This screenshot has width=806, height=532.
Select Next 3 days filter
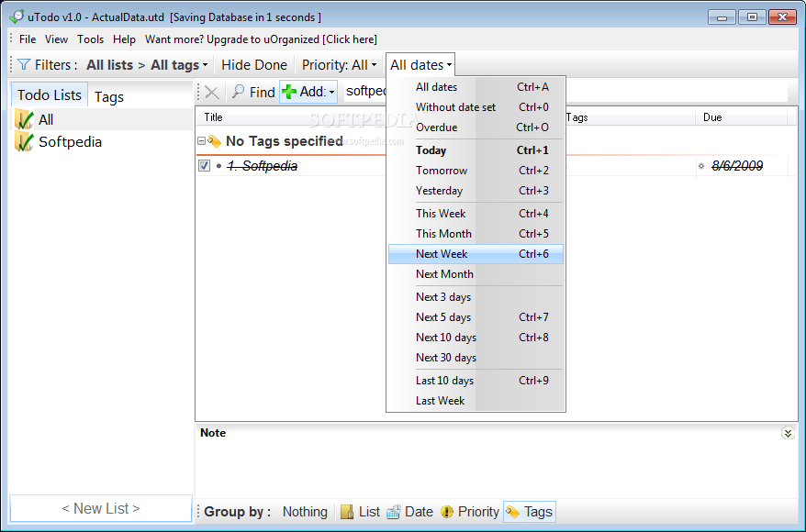(476, 297)
